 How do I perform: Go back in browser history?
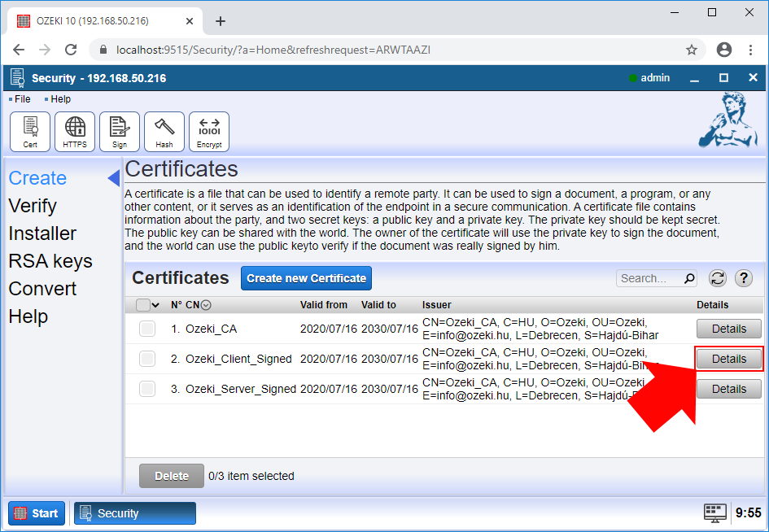click(19, 50)
